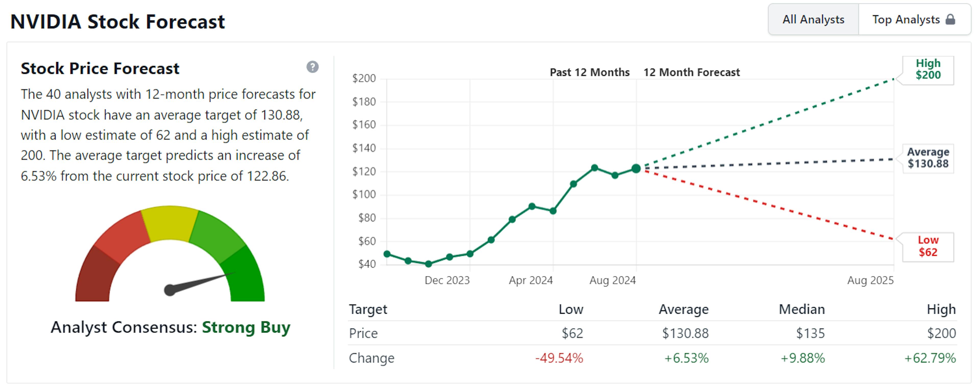Click the Median price $135 cell
The image size is (980, 390).
pyautogui.click(x=810, y=333)
